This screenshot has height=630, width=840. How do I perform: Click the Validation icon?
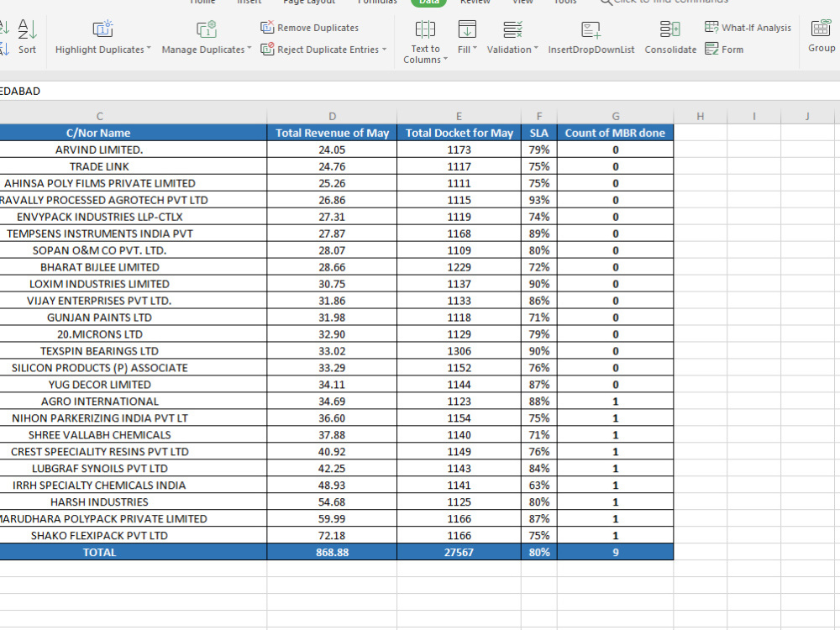click(x=512, y=29)
